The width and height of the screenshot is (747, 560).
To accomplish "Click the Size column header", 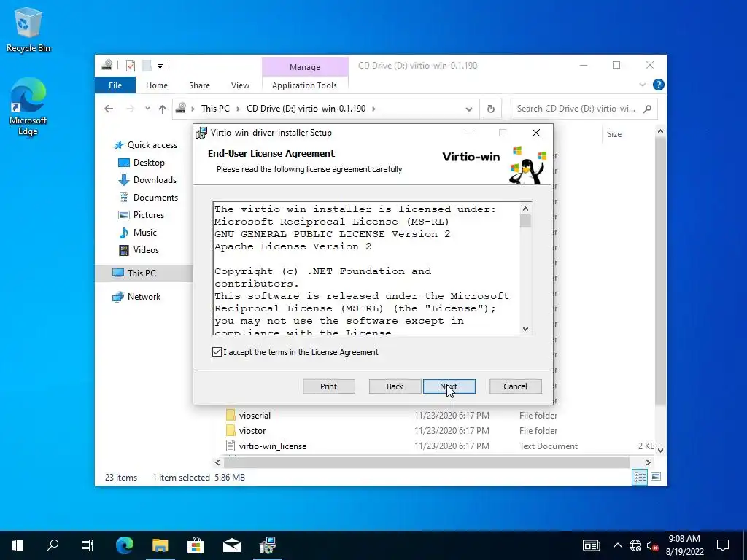I will coord(614,134).
